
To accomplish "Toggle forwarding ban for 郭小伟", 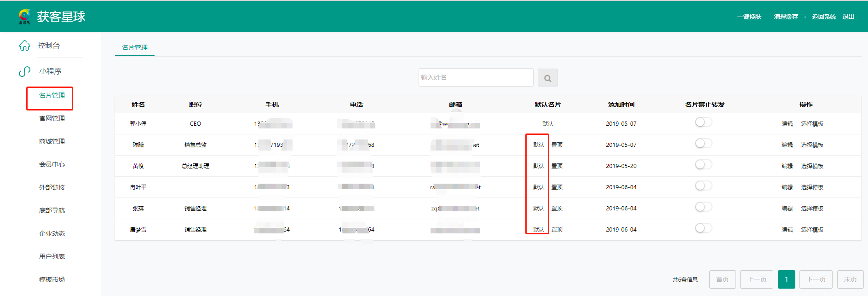I will (703, 122).
